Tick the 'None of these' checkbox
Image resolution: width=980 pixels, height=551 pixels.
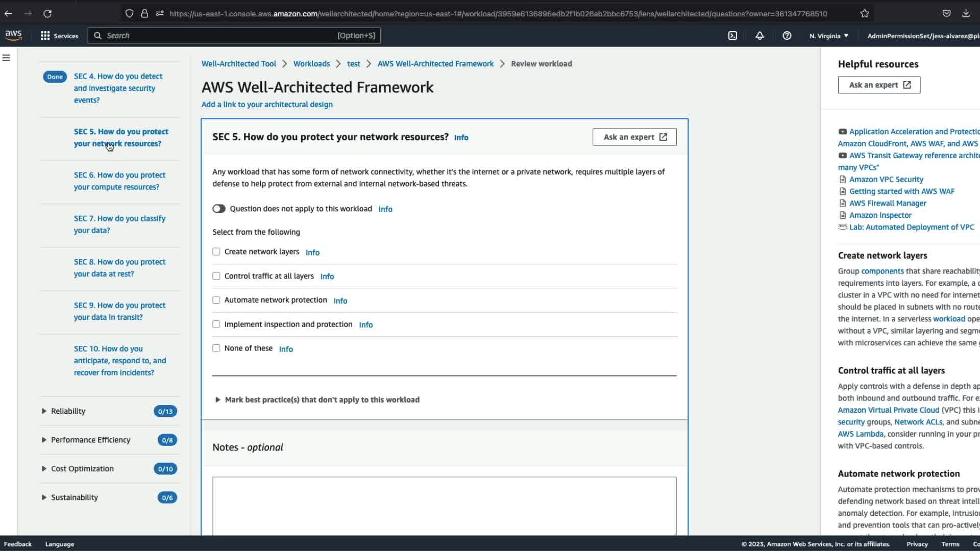click(216, 348)
